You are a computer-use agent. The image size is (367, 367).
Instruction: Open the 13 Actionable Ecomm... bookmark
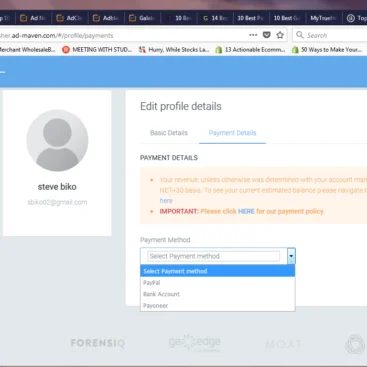(x=251, y=50)
